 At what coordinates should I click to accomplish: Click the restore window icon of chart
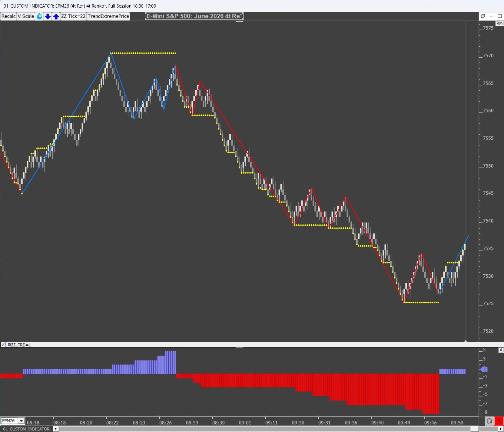click(x=483, y=16)
